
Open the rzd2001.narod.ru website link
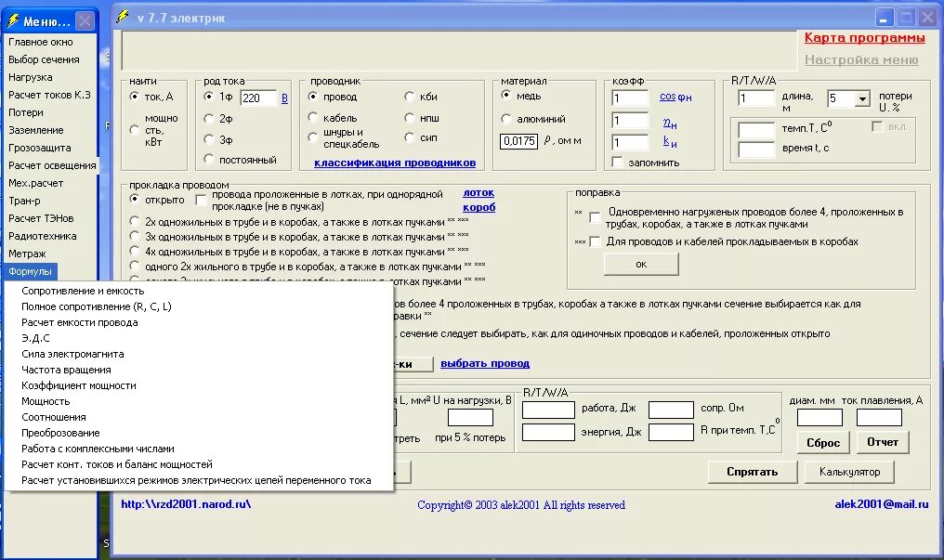click(x=186, y=504)
